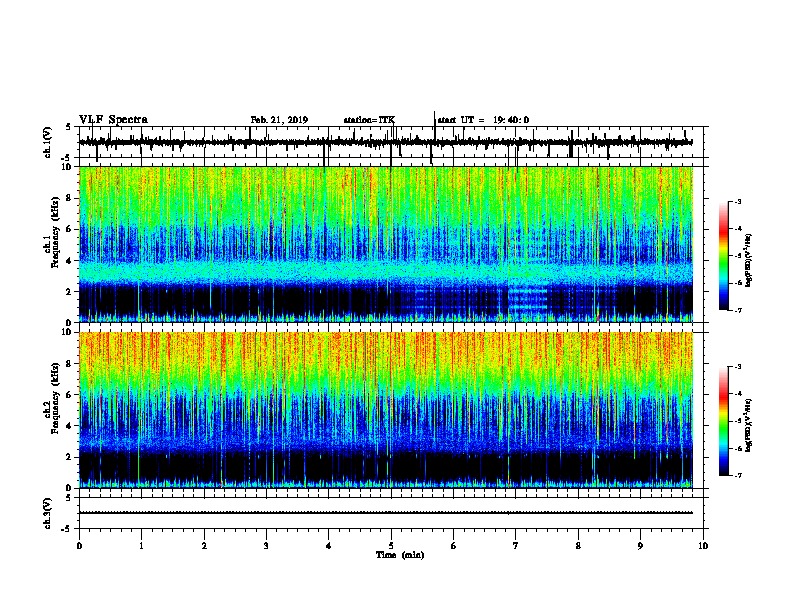The width and height of the screenshot is (792, 612).
Task: Click inside the ch.2 spectrogram panel
Action: (386, 410)
